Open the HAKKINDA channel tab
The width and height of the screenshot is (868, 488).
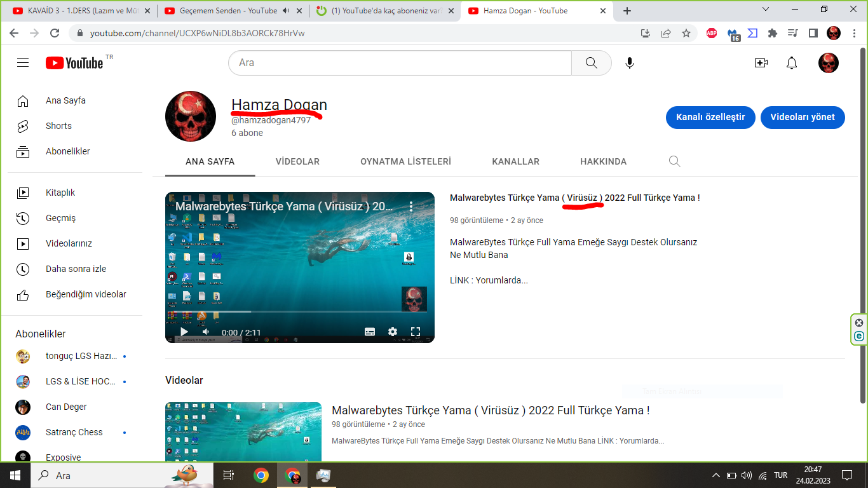603,161
